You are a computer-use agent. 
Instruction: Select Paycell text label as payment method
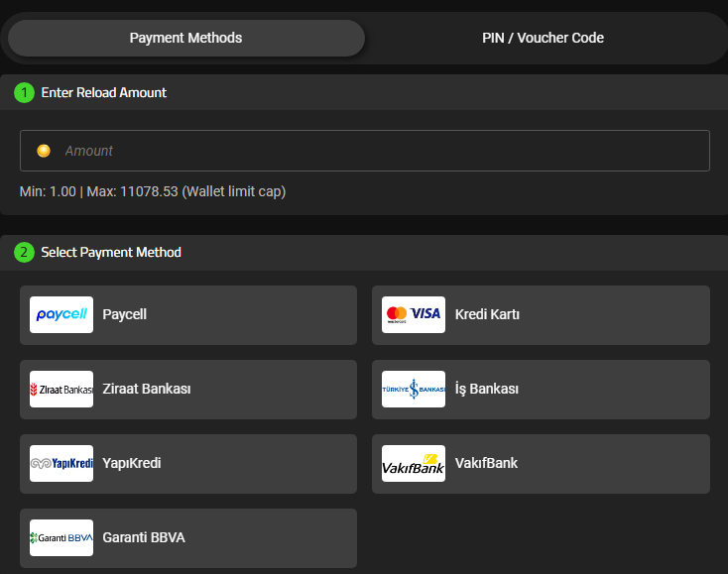click(124, 314)
